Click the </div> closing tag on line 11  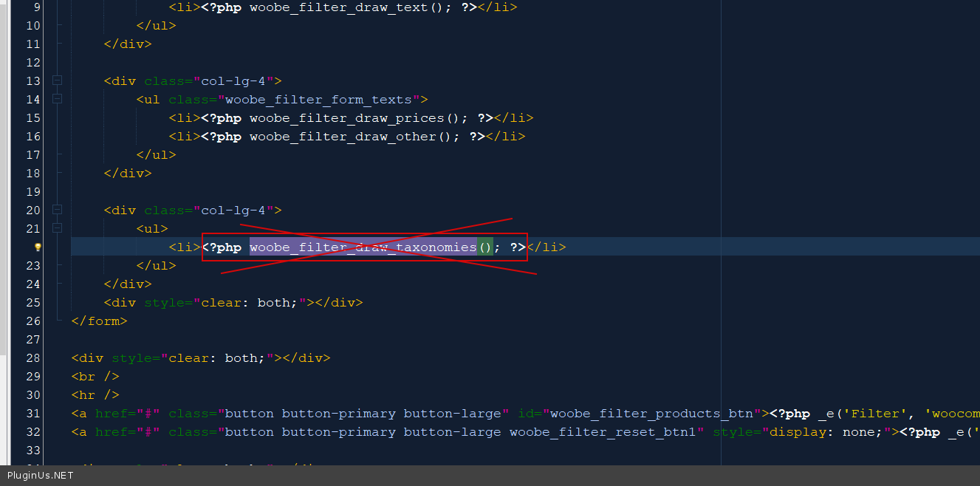[x=128, y=44]
